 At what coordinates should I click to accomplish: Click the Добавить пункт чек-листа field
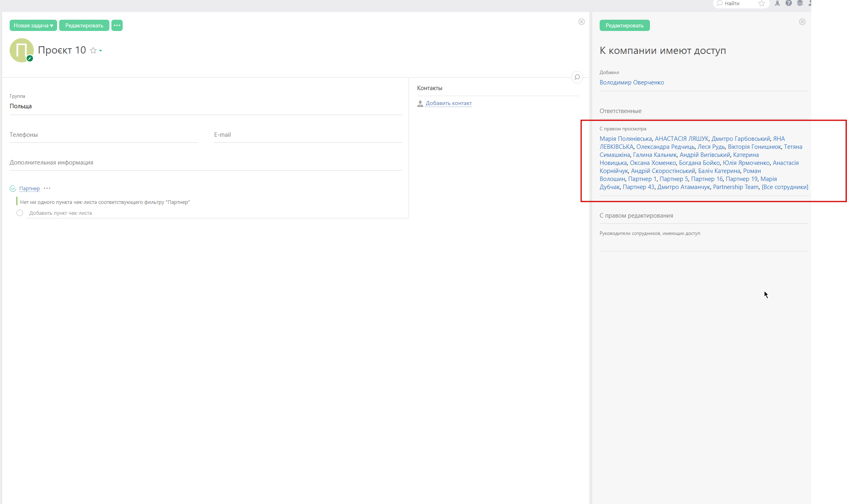click(60, 213)
